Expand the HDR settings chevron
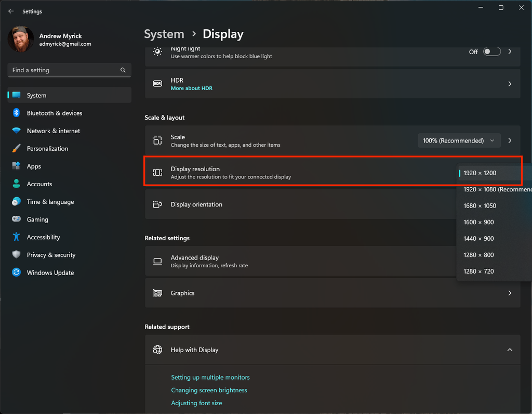Image resolution: width=532 pixels, height=414 pixels. click(509, 84)
